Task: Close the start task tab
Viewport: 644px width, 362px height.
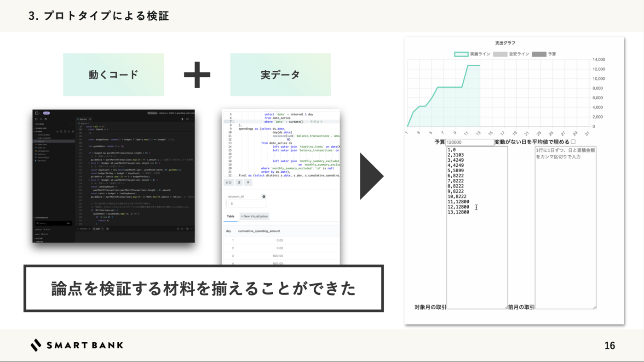Action: click(103, 229)
